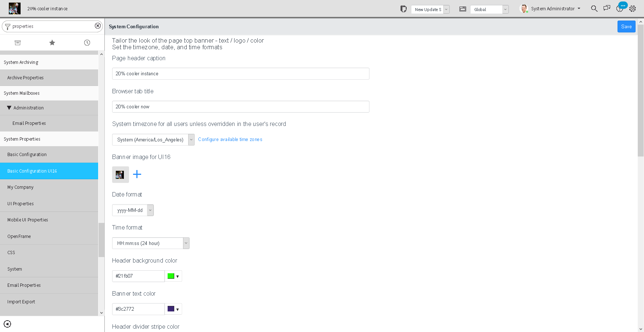Click the Browser tab title input field
644x332 pixels.
pyautogui.click(x=240, y=107)
